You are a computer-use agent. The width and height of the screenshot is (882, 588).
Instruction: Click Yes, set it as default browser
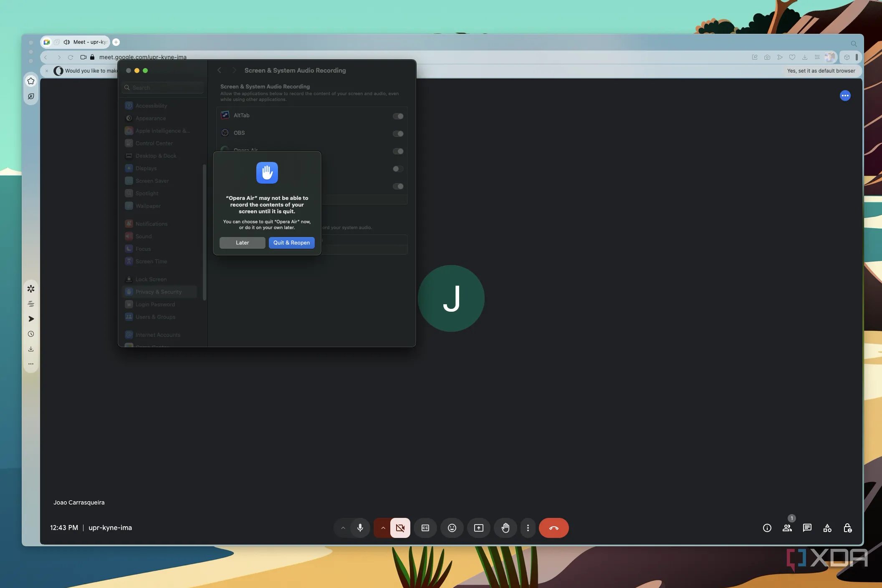[821, 71]
